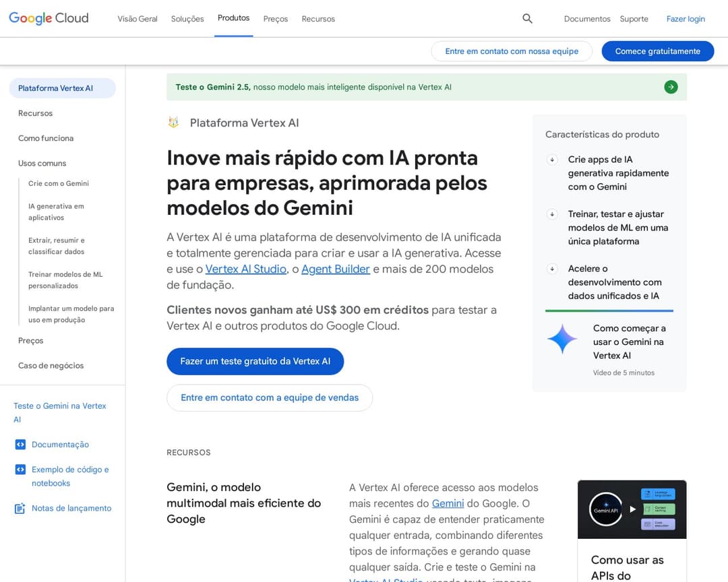Click the Notas de lançamento notes icon

[x=20, y=509]
